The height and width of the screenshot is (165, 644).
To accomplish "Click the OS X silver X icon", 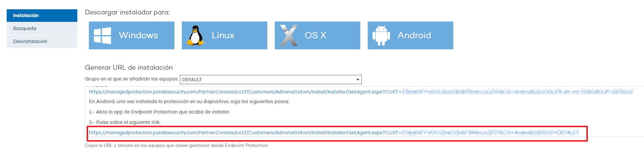I will tap(289, 36).
